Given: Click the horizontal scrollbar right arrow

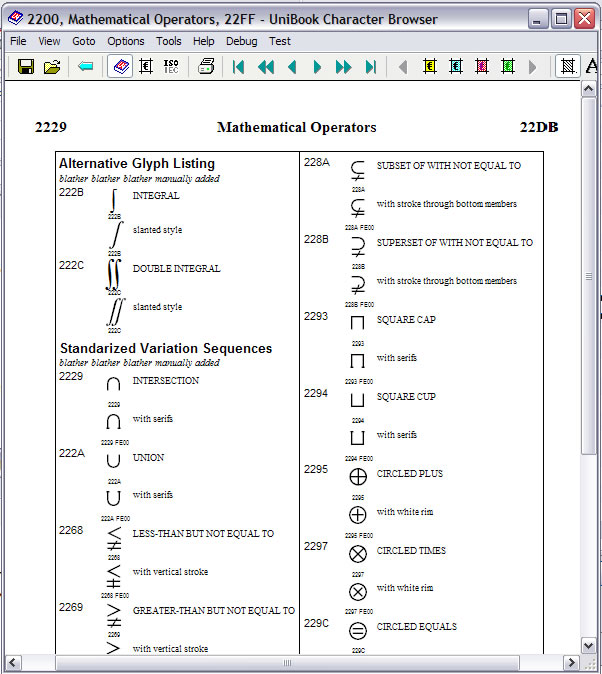Looking at the screenshot, I should pyautogui.click(x=572, y=663).
